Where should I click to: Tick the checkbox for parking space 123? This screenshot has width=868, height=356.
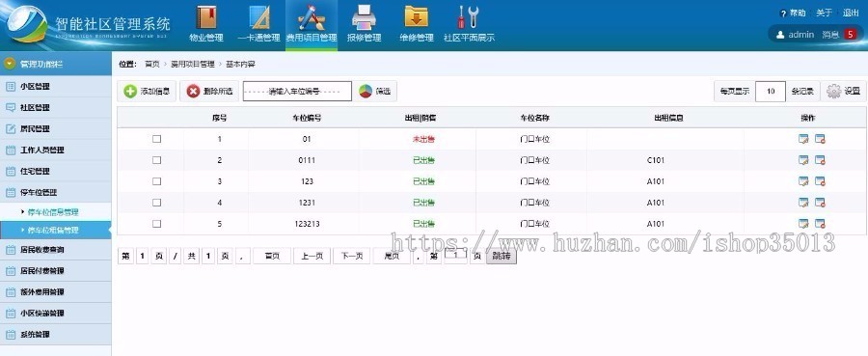click(x=156, y=181)
